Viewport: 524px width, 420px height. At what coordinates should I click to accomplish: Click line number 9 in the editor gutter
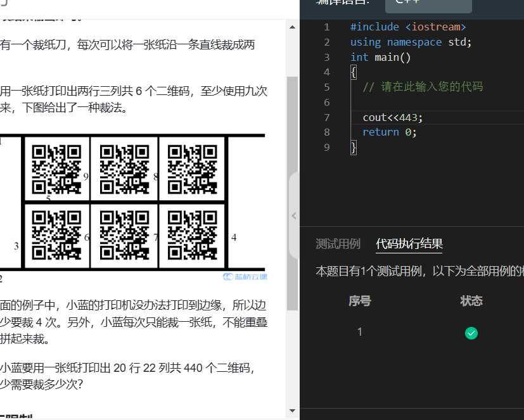pyautogui.click(x=327, y=148)
